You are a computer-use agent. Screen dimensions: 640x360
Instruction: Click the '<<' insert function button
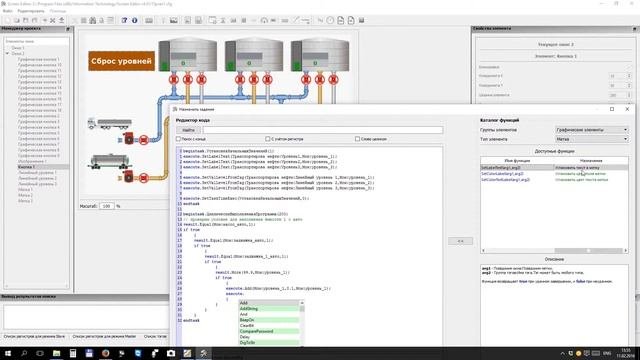pos(460,241)
